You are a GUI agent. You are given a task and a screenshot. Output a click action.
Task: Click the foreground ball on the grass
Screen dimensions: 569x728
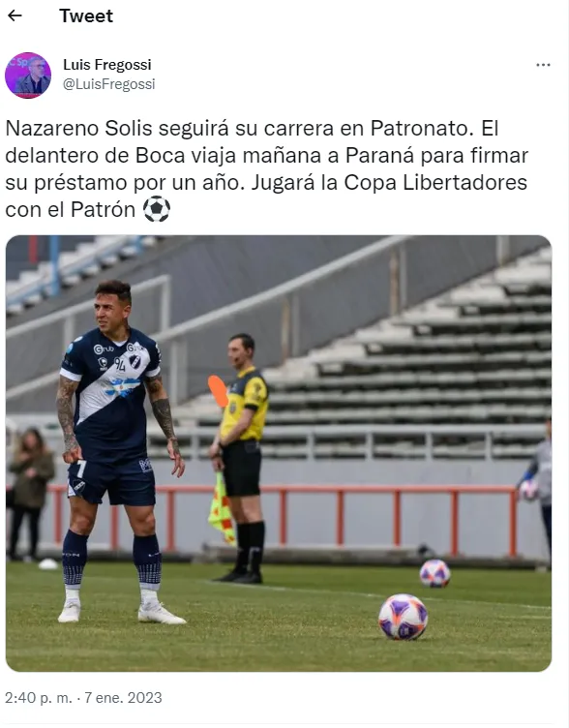click(x=403, y=617)
